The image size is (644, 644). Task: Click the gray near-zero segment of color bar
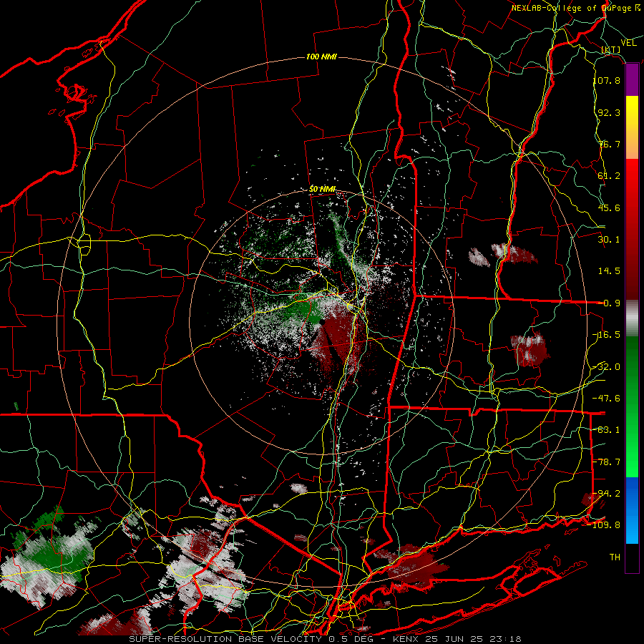(632, 318)
